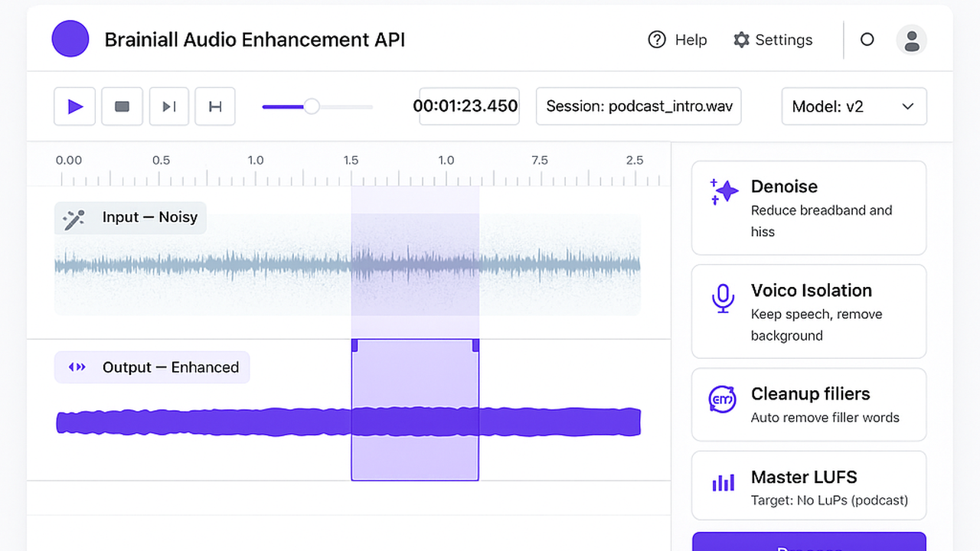Click the status circle indicator icon

click(867, 40)
